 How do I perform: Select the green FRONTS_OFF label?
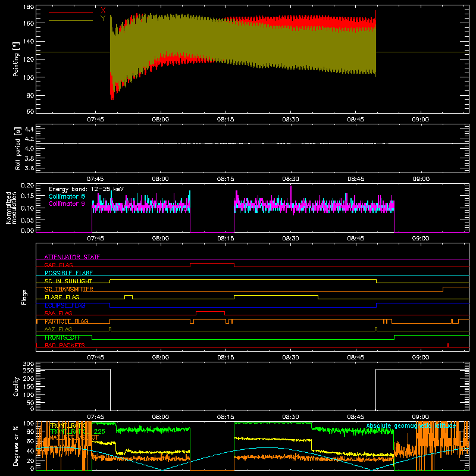point(62,337)
